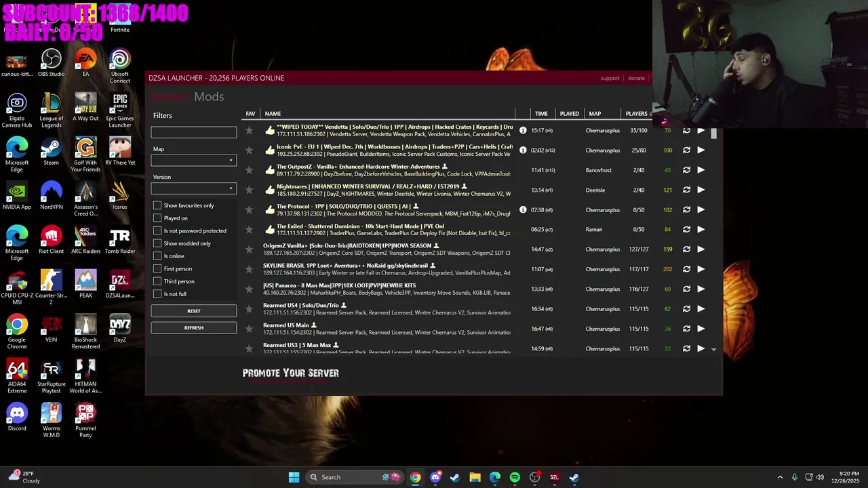Open Ubisoft Connect desktop icon
Viewport: 868px width, 488px height.
(120, 66)
